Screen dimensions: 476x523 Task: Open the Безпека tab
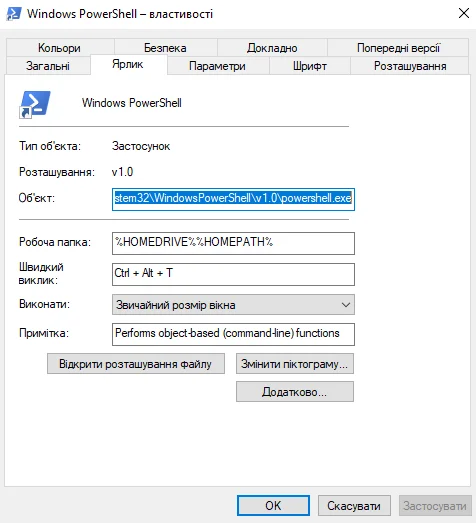coord(165,48)
